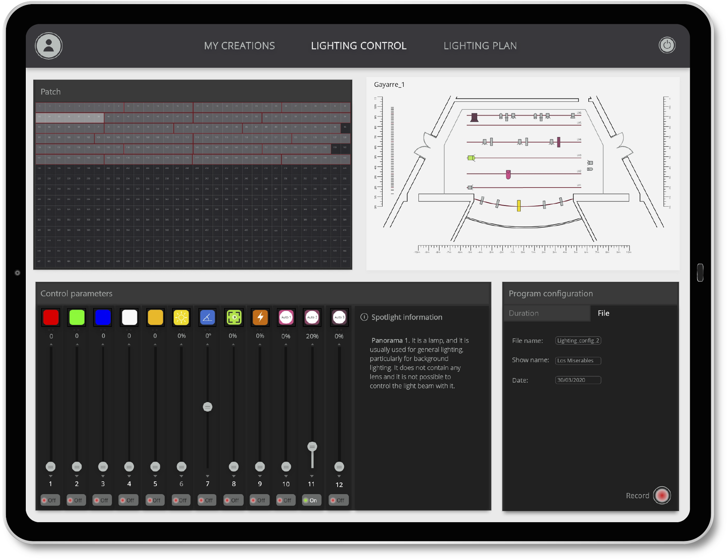Open the LIGHTING PLAN section

pos(480,45)
